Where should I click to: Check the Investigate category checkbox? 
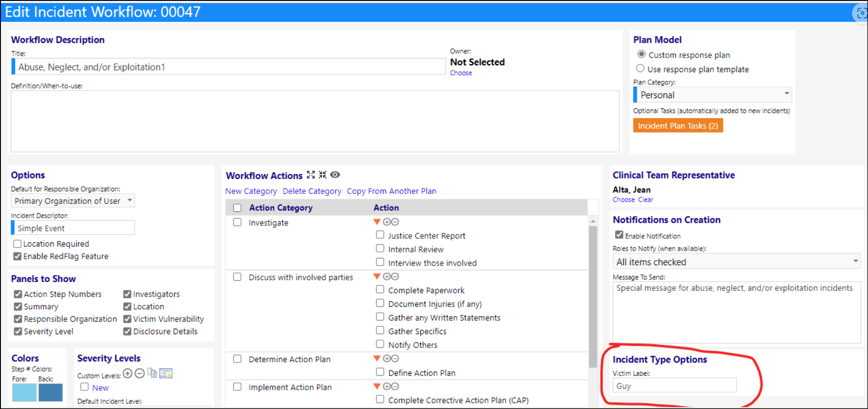click(x=237, y=222)
